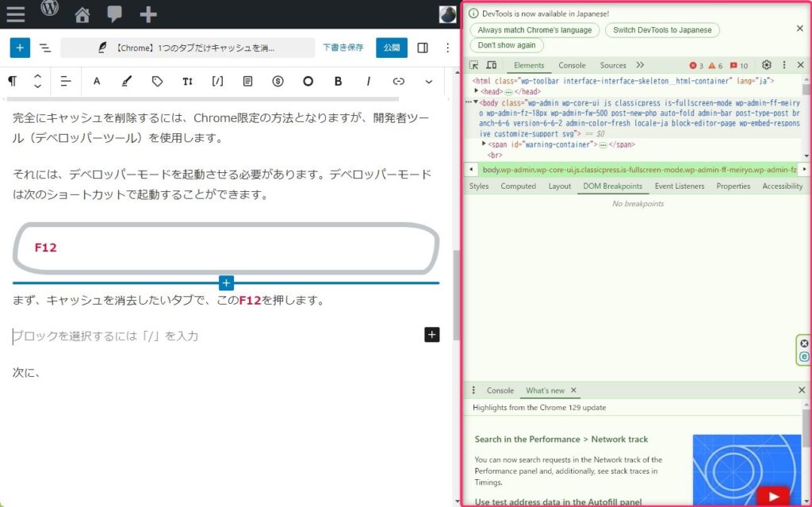Click the DevTools inspect element picker icon
This screenshot has width=812, height=507.
(474, 65)
